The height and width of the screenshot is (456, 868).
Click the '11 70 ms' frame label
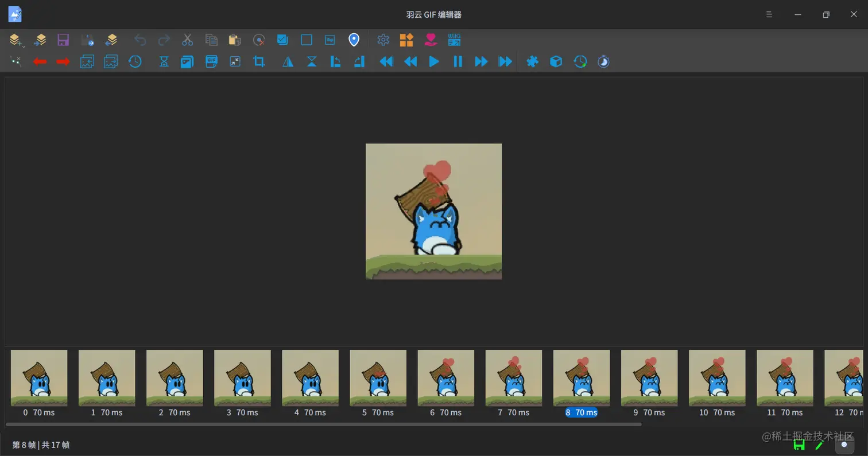[785, 412]
